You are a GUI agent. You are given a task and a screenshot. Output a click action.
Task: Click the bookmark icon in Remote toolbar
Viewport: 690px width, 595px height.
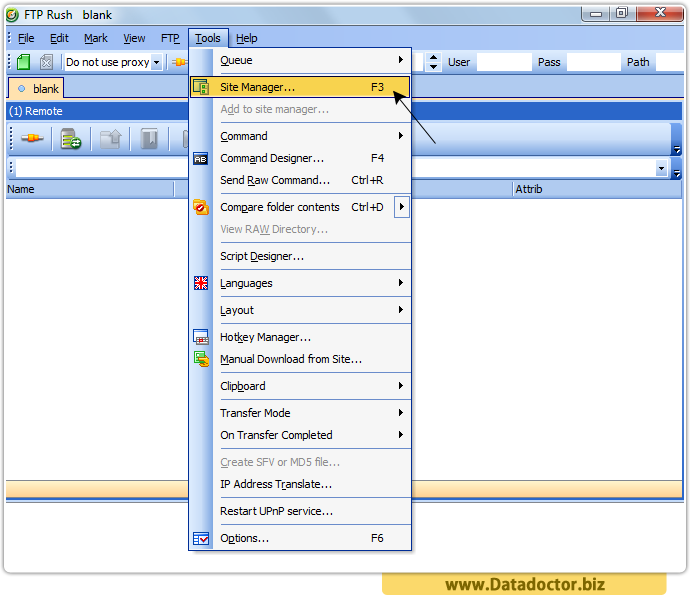click(149, 139)
